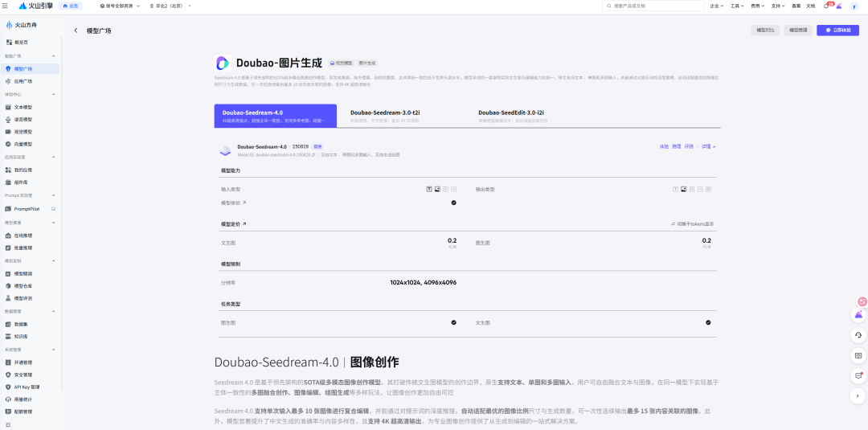Screen dimensions: 868x430
Task: Open the 企业 top menu
Action: (716, 6)
